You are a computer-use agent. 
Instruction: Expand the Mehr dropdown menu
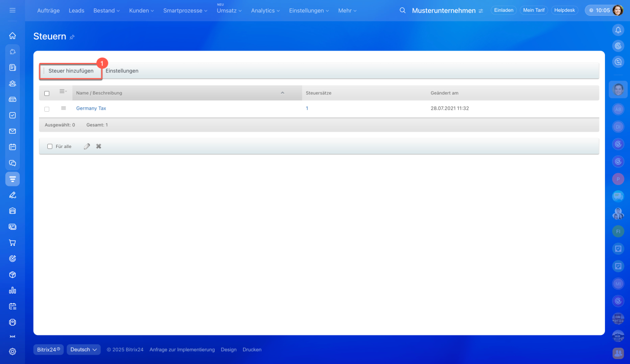click(x=347, y=10)
